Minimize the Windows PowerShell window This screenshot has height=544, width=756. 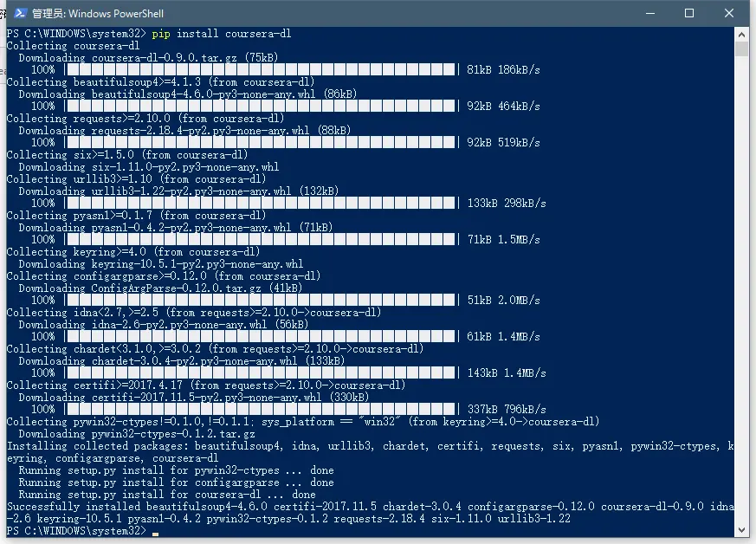(650, 13)
